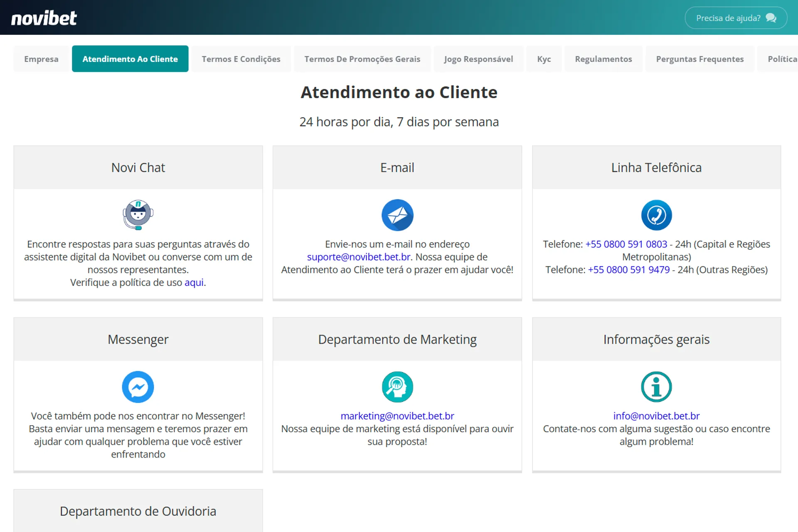Viewport: 798px width, 532px height.
Task: Click the Novi Chat robot assistant icon
Action: coord(138,215)
